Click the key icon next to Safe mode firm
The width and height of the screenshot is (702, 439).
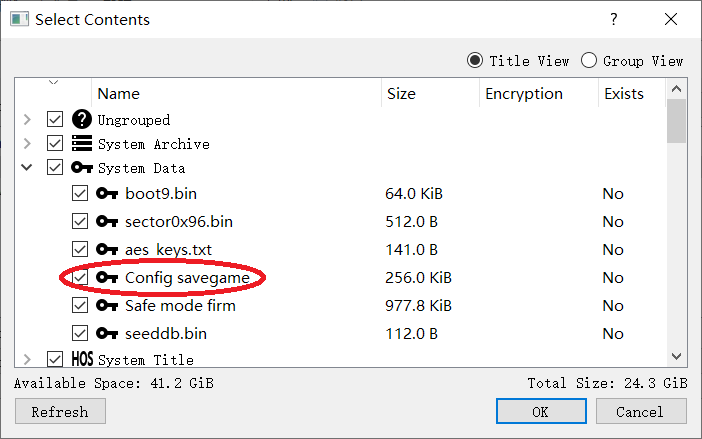tap(107, 305)
